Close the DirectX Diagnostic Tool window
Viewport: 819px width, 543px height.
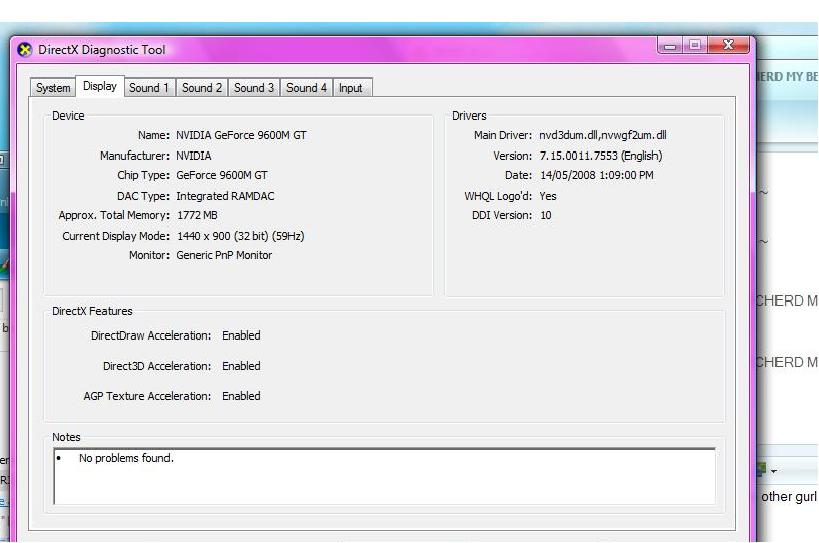tap(729, 46)
